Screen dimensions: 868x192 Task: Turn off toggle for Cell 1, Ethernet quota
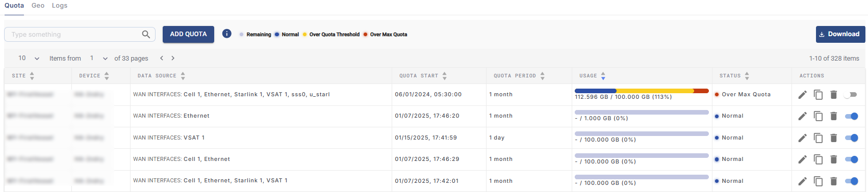click(x=851, y=159)
